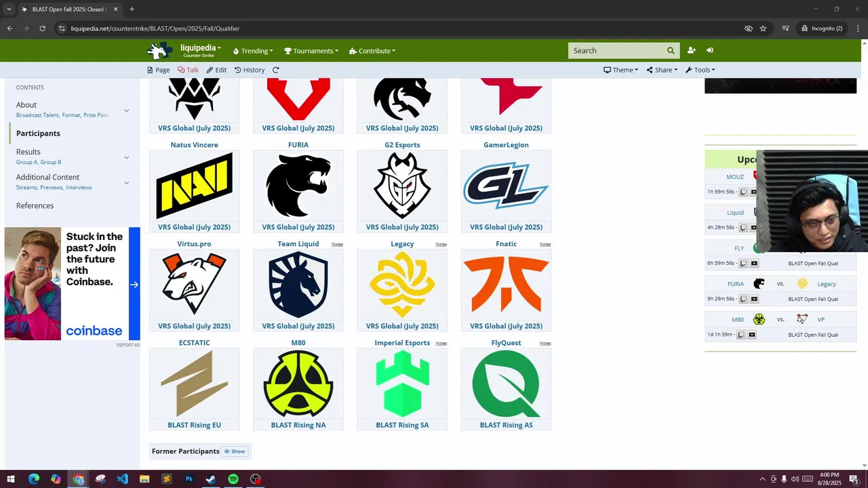Click the create account icon

(691, 50)
